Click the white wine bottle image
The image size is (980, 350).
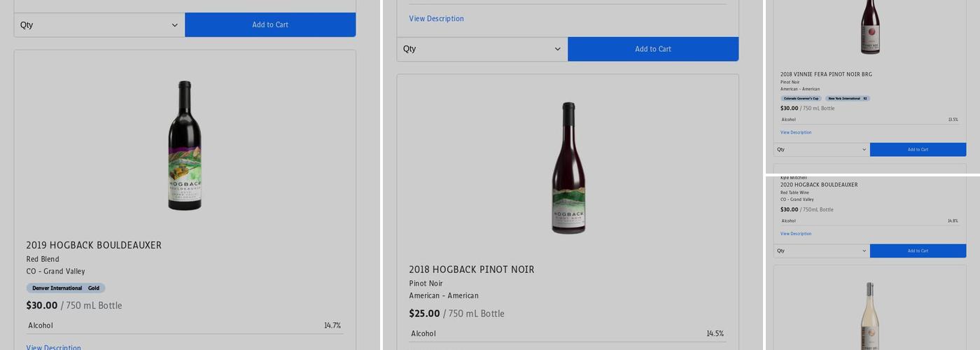tap(869, 315)
